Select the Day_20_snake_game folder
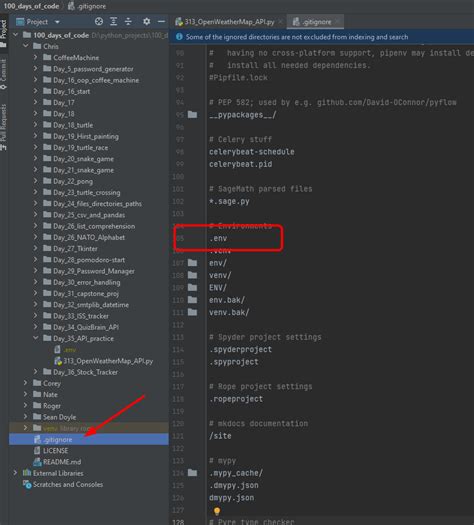The height and width of the screenshot is (525, 474). [78, 159]
